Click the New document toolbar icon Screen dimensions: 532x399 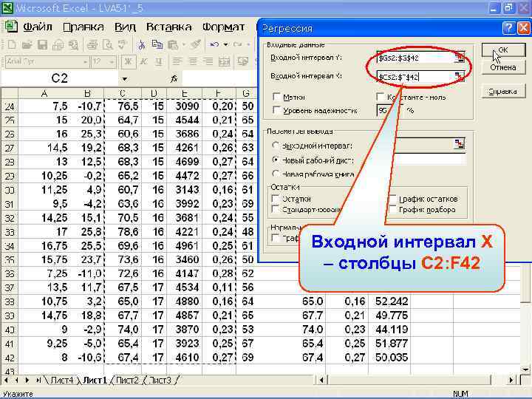point(12,45)
